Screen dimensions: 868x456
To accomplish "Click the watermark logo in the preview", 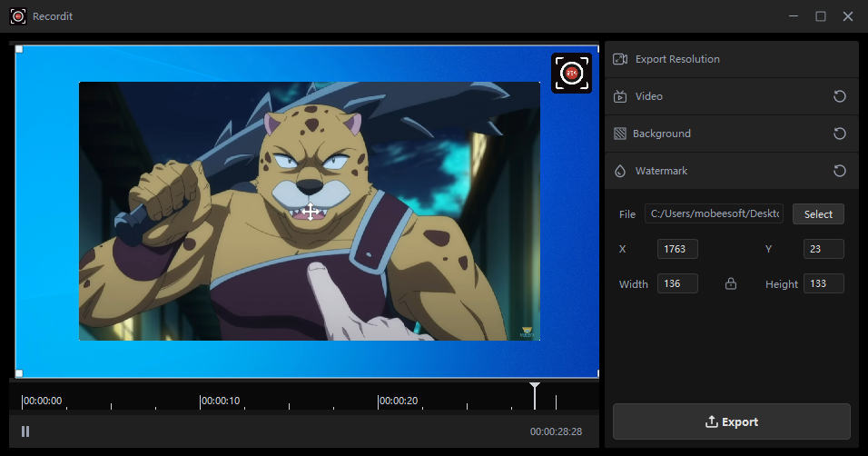I will click(x=572, y=73).
